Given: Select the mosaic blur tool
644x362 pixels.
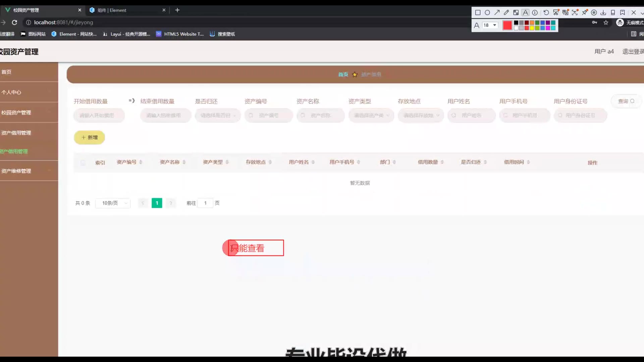Looking at the screenshot, I should click(x=516, y=12).
